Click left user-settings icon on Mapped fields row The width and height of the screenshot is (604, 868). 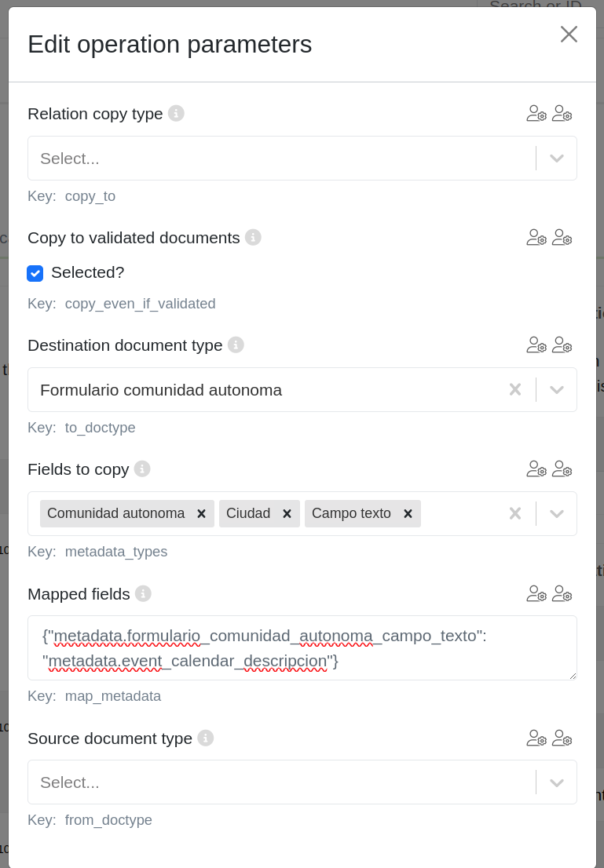tap(536, 594)
